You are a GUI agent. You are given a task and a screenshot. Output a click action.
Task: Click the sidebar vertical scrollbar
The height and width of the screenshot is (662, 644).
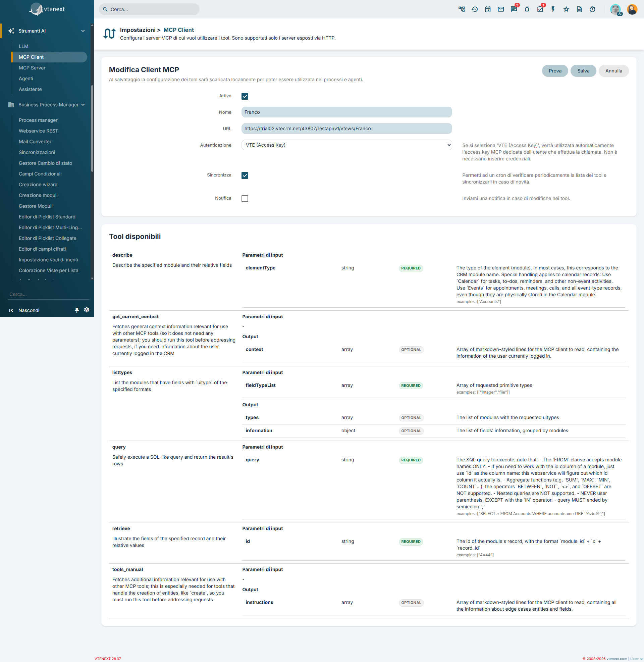click(92, 129)
